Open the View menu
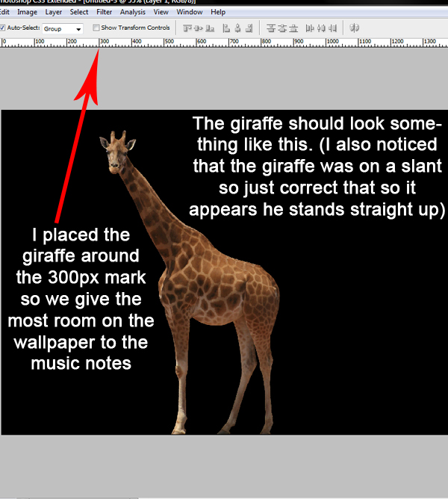 (161, 12)
